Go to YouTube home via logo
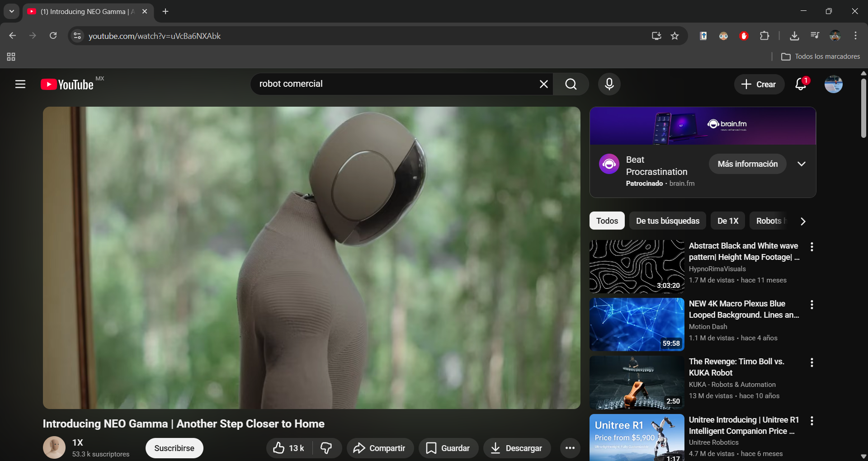This screenshot has width=868, height=461. pos(68,85)
